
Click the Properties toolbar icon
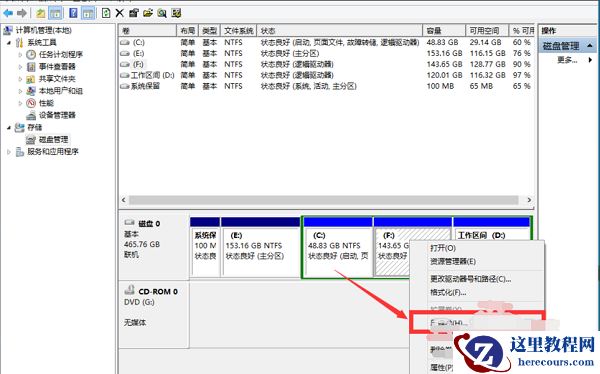tap(133, 13)
